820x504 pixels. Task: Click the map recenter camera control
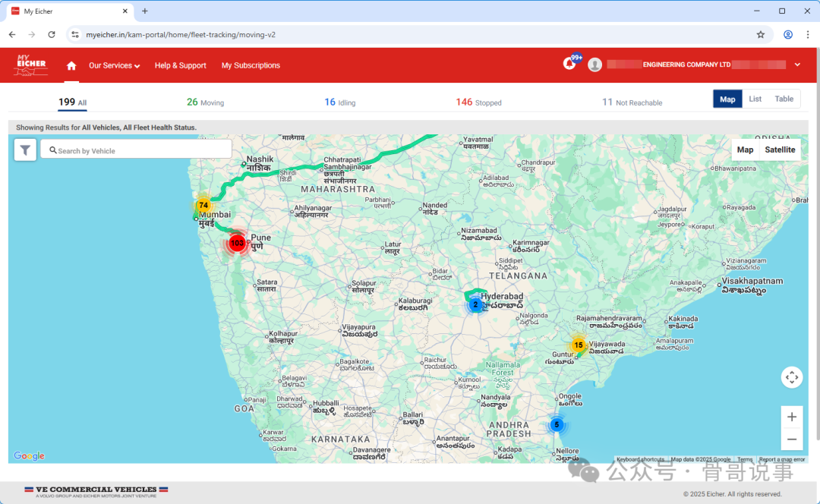(x=792, y=377)
